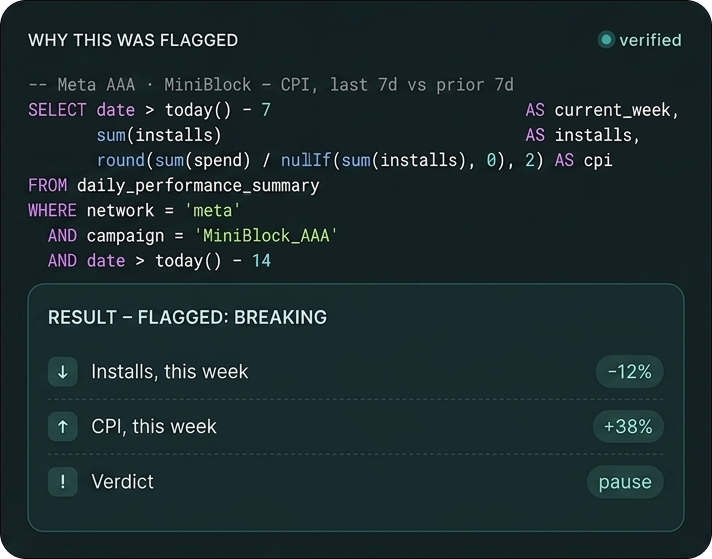Image resolution: width=712 pixels, height=559 pixels.
Task: Click the 'meta' network string literal
Action: [213, 211]
